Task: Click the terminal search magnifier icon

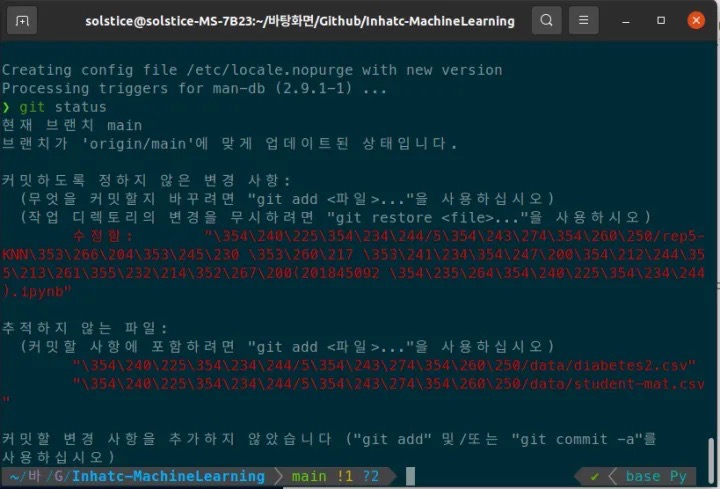Action: [x=546, y=20]
